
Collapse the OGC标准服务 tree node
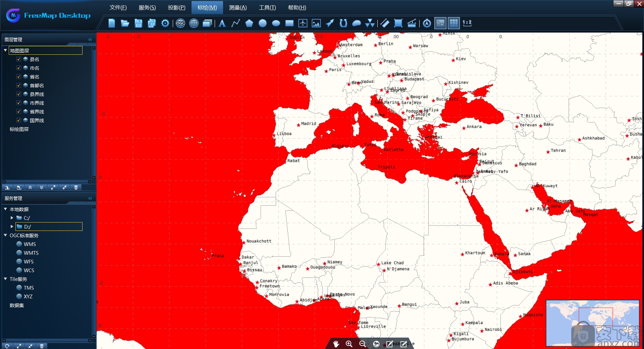(5, 235)
